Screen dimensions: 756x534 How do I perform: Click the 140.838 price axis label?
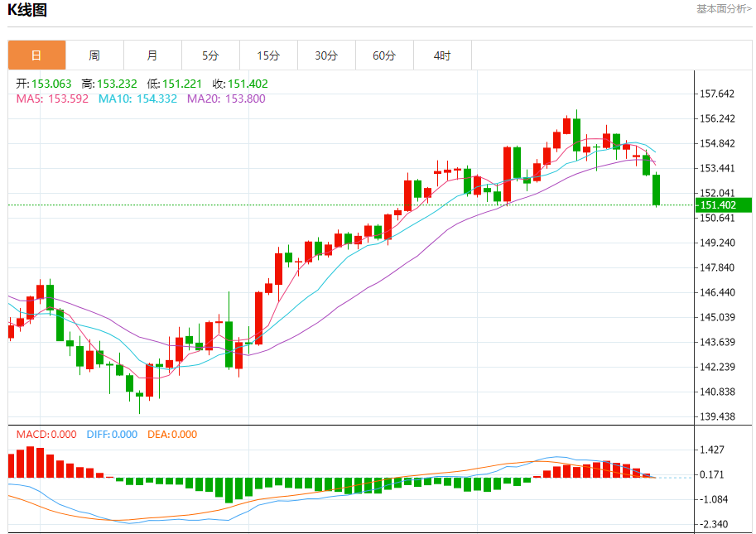click(717, 392)
